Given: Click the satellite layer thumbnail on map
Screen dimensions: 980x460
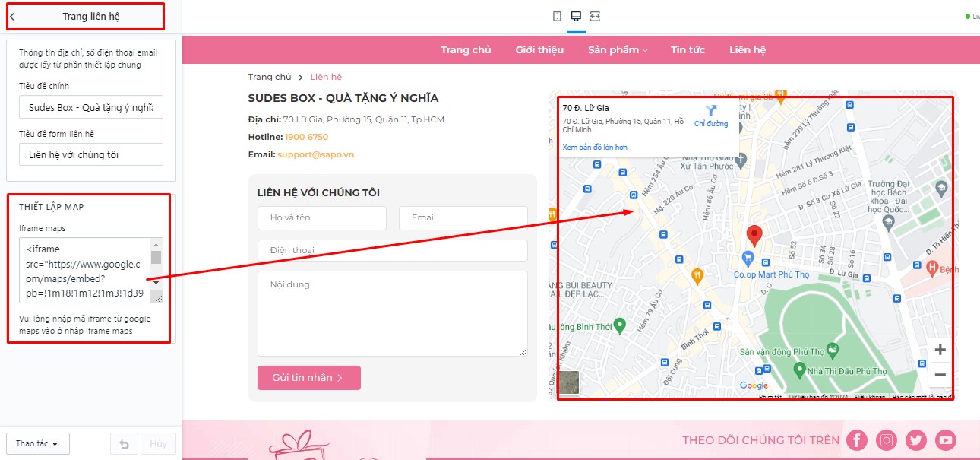Looking at the screenshot, I should (x=568, y=382).
